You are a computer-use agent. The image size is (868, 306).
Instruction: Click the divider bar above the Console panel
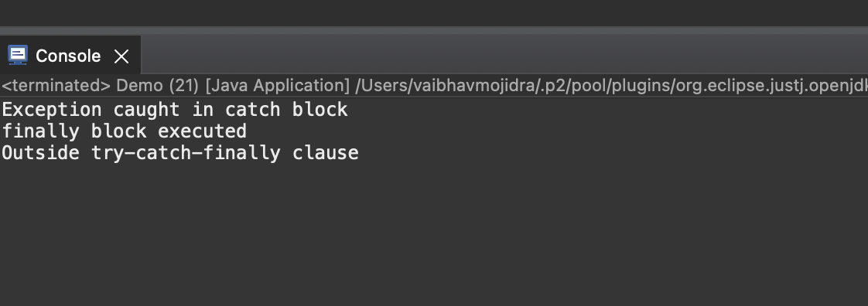point(434,30)
